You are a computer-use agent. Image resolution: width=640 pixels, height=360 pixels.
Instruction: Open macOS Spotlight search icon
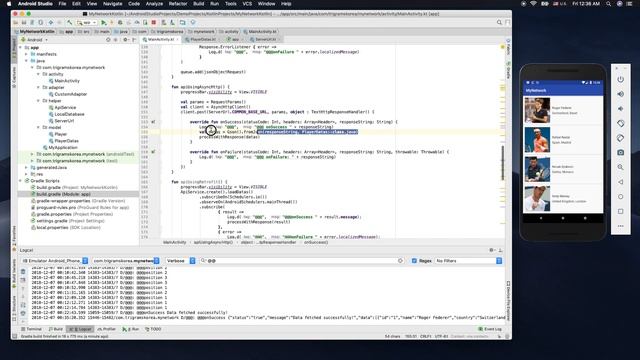tap(609, 4)
